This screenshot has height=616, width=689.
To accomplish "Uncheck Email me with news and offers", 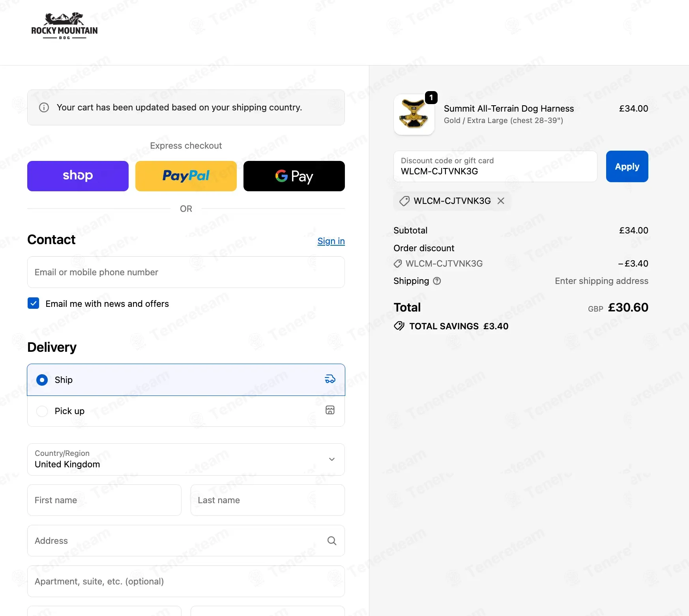I will [x=34, y=303].
